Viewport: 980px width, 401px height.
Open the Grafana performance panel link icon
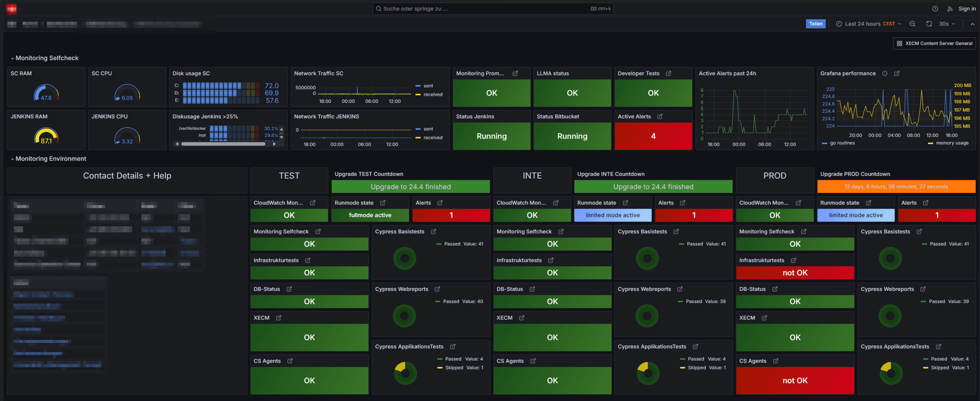coord(897,73)
